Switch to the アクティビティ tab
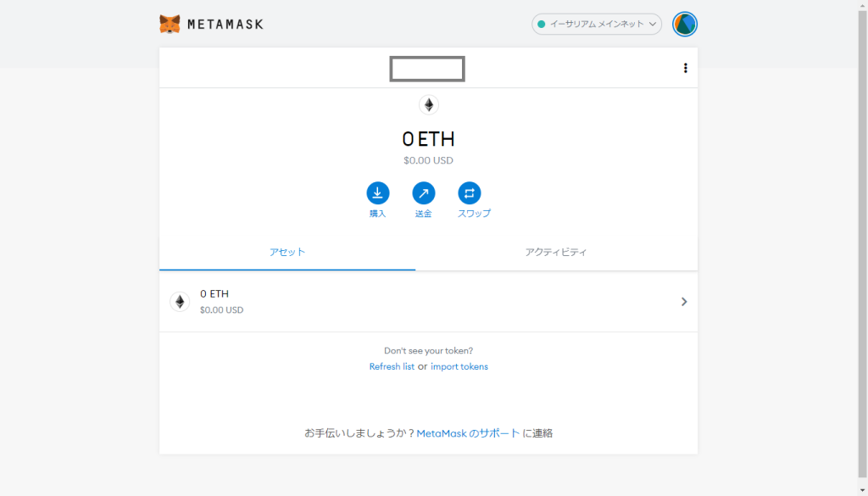 tap(556, 253)
